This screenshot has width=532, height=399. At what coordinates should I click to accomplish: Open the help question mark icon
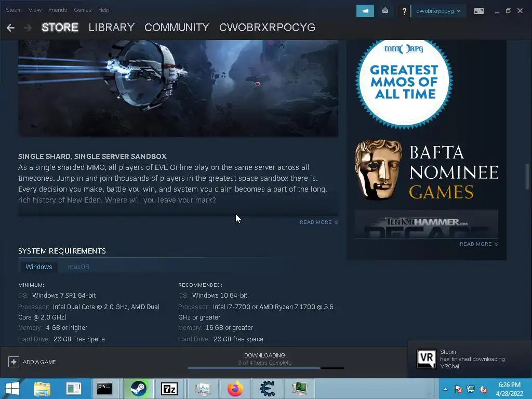(404, 11)
